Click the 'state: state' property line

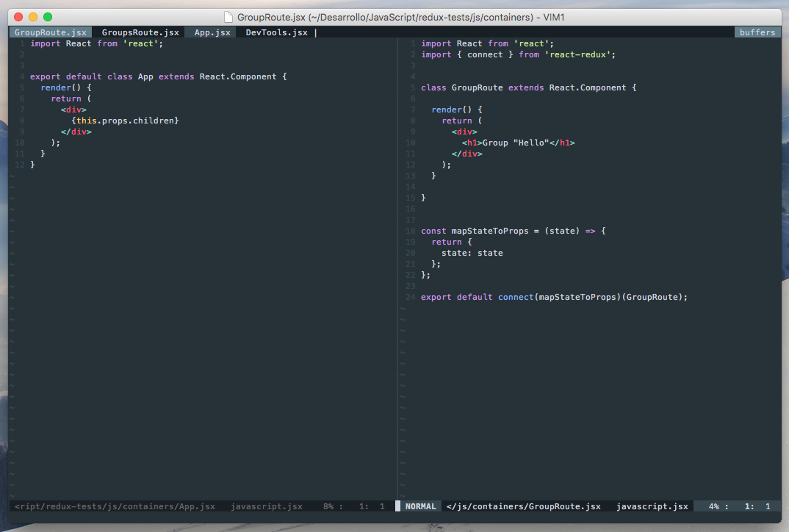(x=472, y=254)
